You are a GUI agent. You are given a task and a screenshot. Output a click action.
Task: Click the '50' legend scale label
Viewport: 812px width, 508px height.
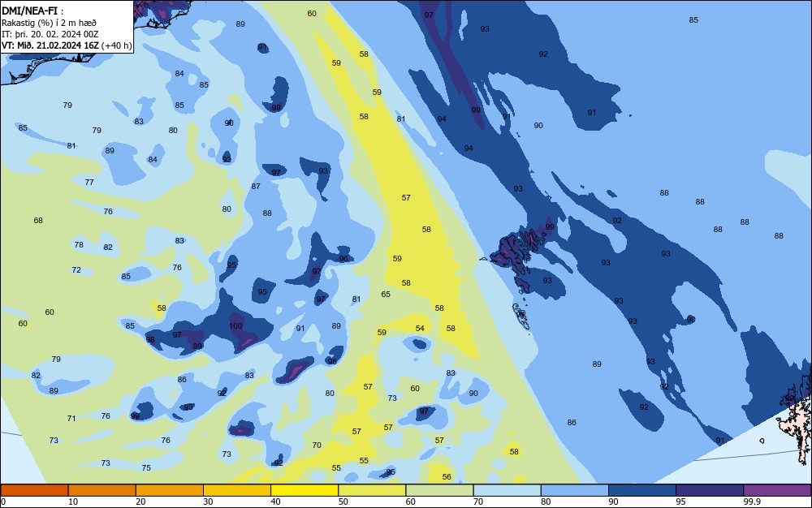(343, 502)
